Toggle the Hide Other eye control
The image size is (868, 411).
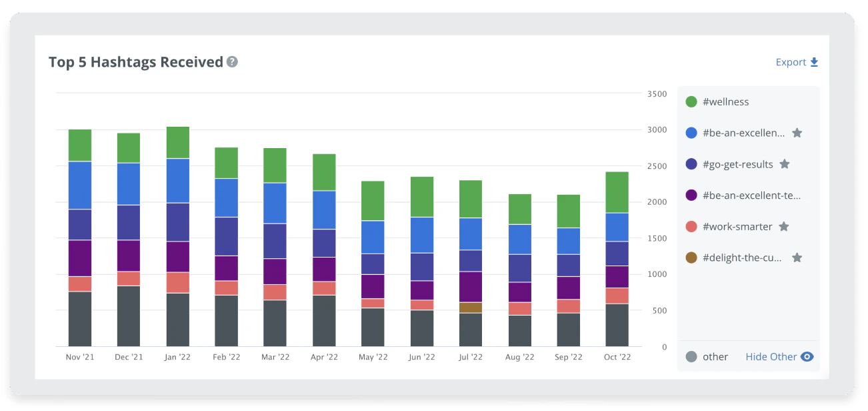(807, 357)
